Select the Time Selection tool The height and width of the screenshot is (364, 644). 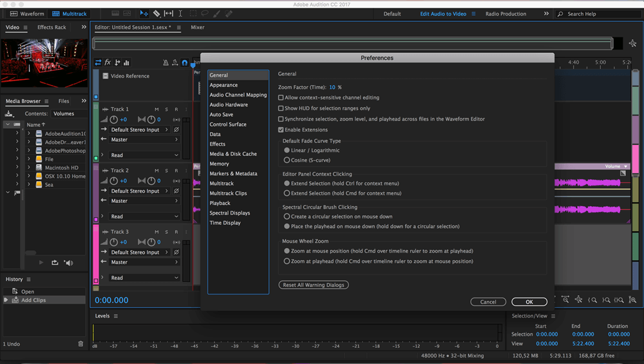180,14
